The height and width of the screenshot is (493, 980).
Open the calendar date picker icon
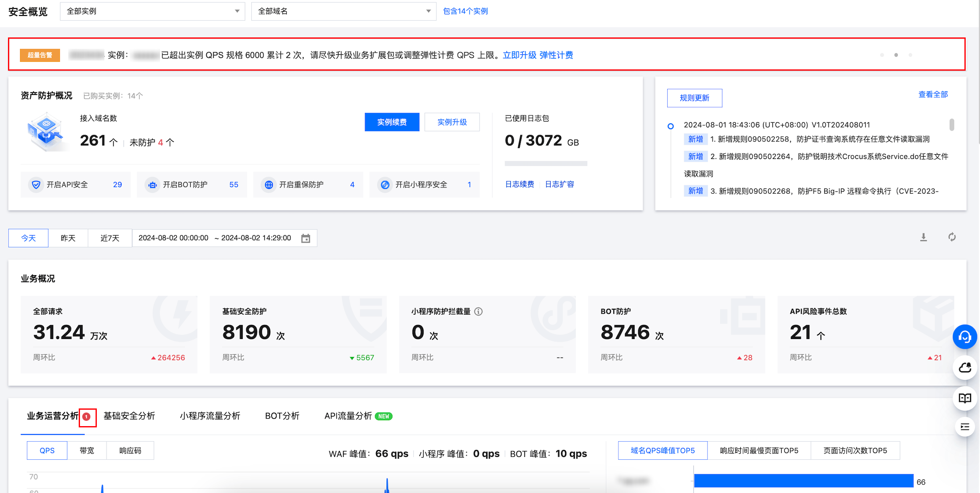click(306, 239)
